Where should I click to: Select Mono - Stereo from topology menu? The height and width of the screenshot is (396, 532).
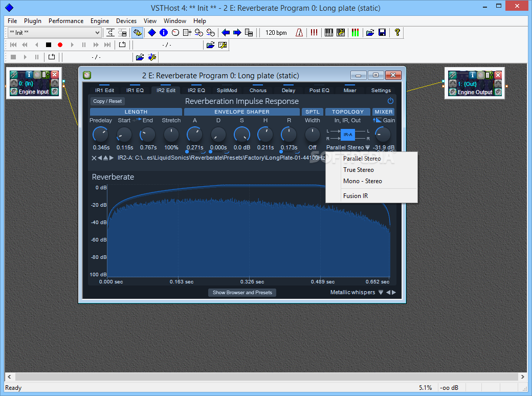371,181
